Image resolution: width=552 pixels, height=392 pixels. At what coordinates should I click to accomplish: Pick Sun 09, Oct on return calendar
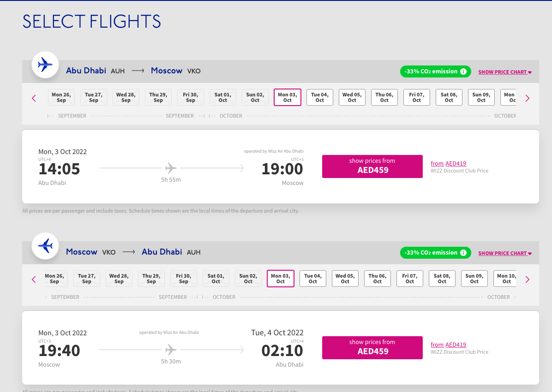point(474,279)
